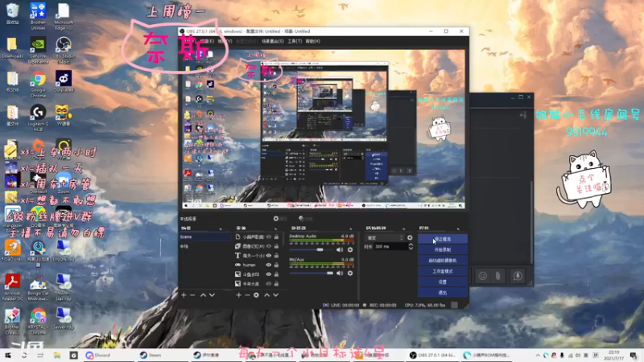Open OBS Studio desktop shortcut
Viewport: 644px width, 362px height.
(x=64, y=49)
